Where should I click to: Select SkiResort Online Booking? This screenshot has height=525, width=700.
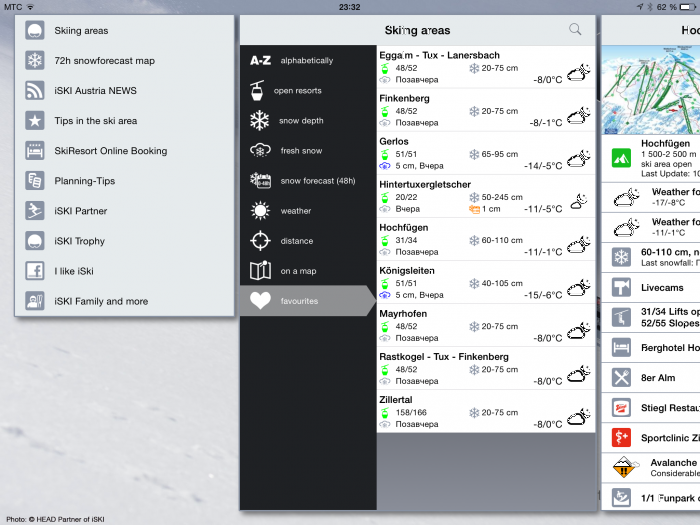point(125,150)
